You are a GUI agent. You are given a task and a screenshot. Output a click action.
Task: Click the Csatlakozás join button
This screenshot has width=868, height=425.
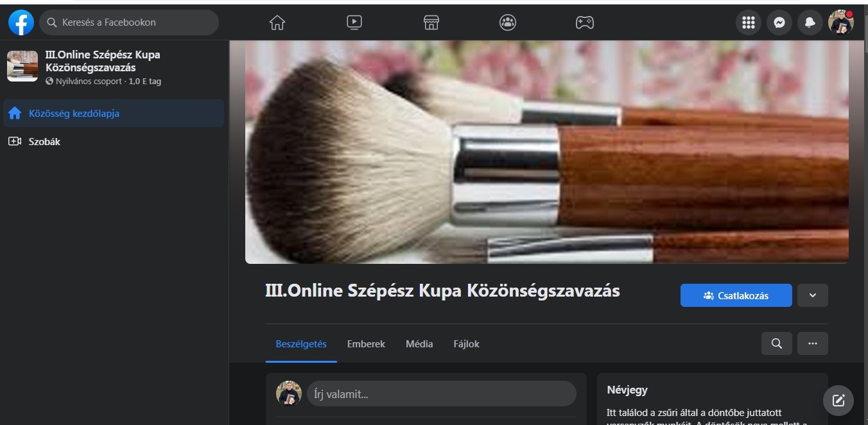point(736,295)
